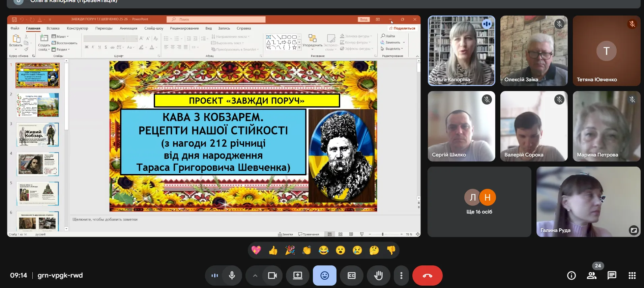
Task: Open the chat messages icon
Action: (612, 276)
